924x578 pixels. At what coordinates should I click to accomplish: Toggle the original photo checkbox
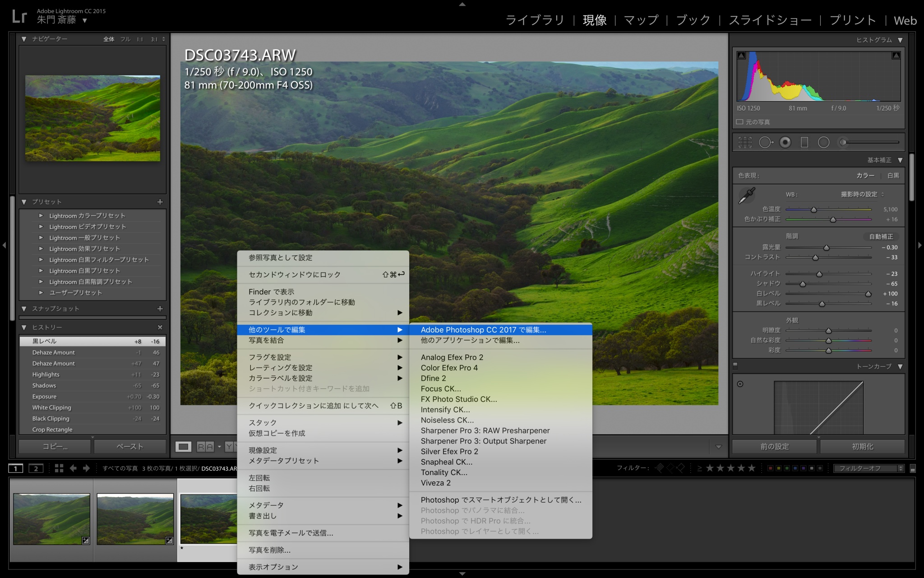pos(739,122)
